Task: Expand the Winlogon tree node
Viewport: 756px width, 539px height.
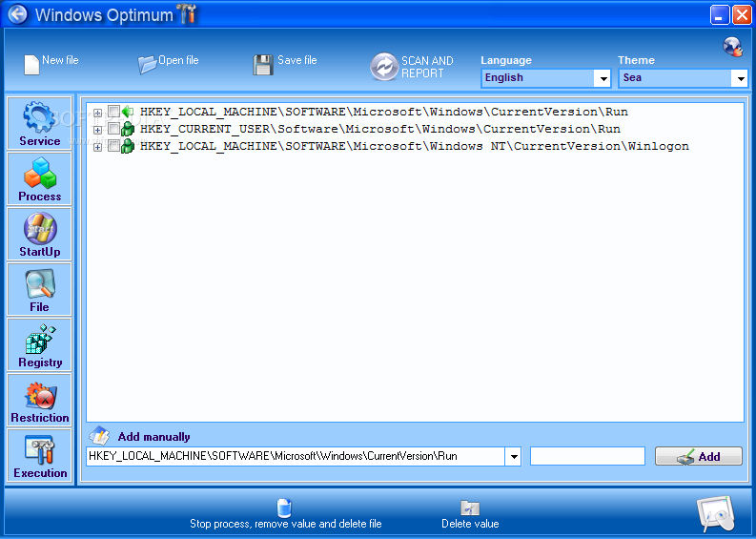Action: pos(97,147)
